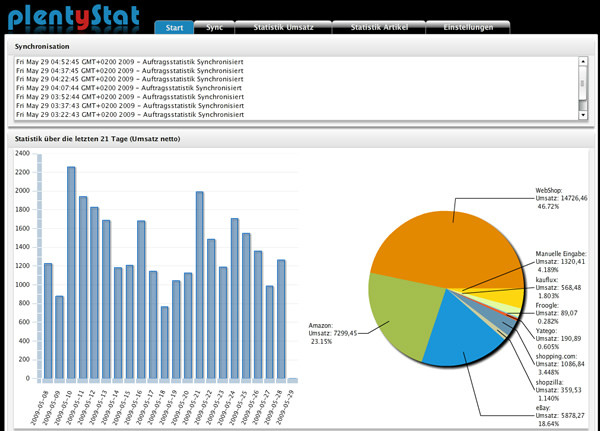Open the Statistik Umsatz tab
The image size is (600, 431).
click(x=283, y=28)
